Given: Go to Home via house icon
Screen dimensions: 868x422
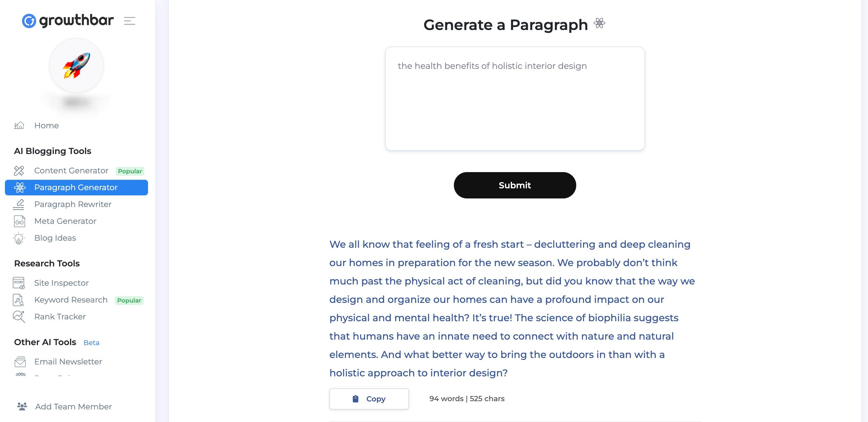Looking at the screenshot, I should coord(19,126).
